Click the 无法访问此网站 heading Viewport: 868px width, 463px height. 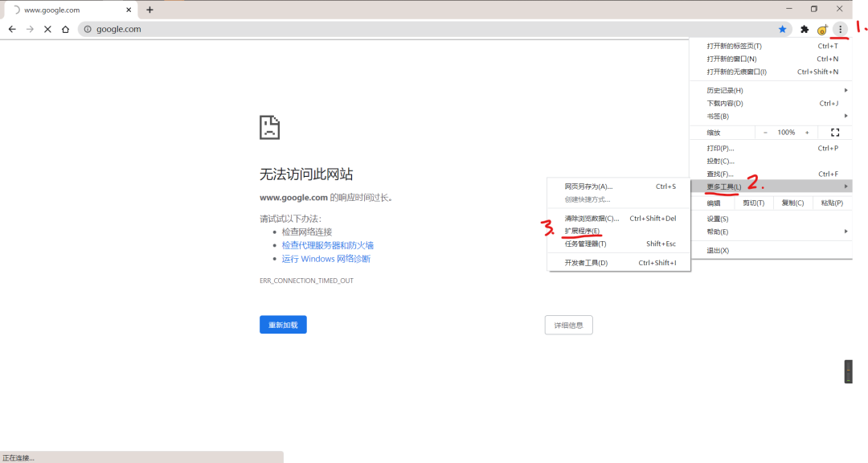[306, 174]
